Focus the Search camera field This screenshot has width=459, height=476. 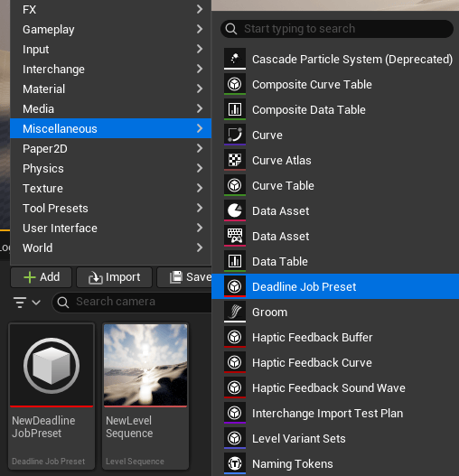point(132,303)
